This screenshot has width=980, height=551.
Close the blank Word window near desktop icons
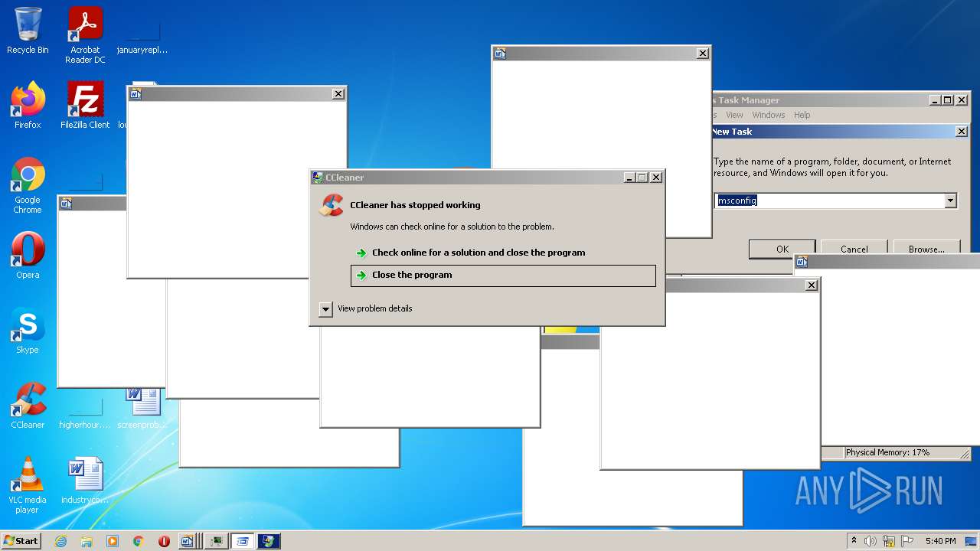tap(338, 93)
